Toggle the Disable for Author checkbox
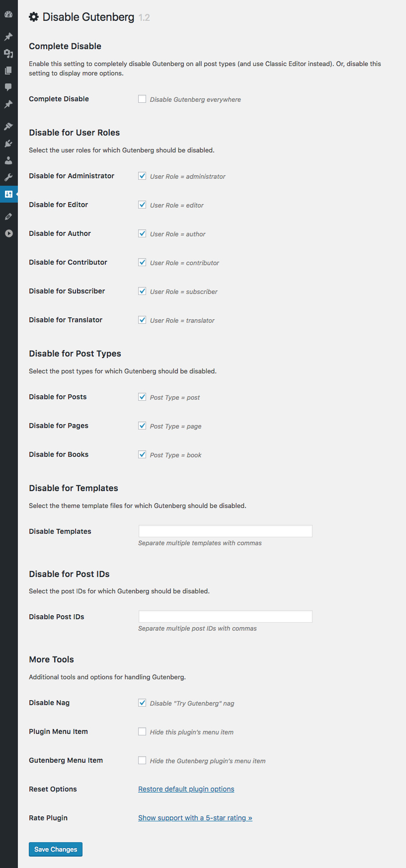The width and height of the screenshot is (406, 868). [x=142, y=233]
